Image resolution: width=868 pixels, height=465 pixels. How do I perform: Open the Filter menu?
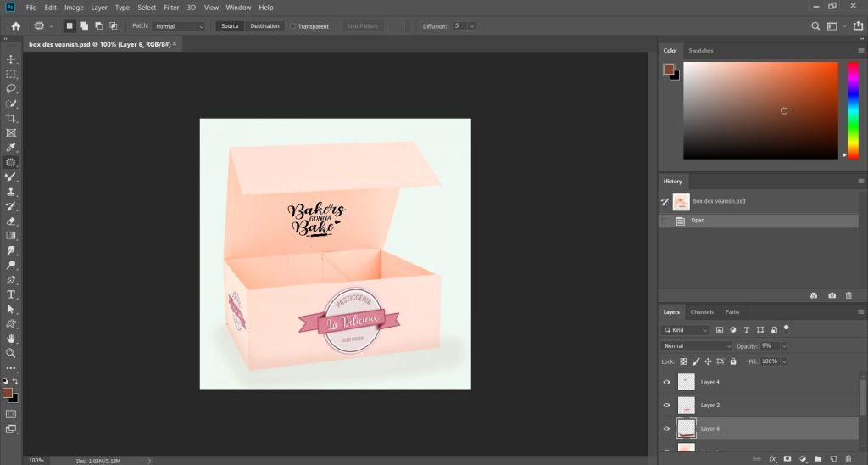170,8
